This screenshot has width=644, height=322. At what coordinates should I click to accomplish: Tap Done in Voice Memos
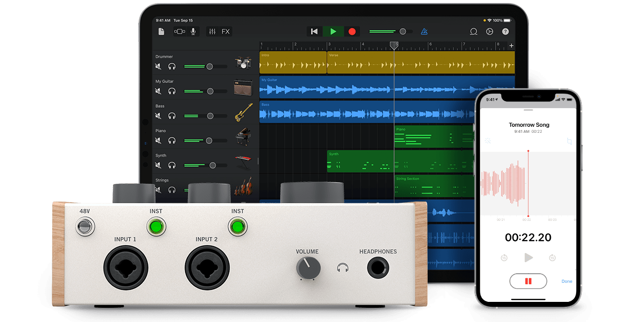coord(567,281)
